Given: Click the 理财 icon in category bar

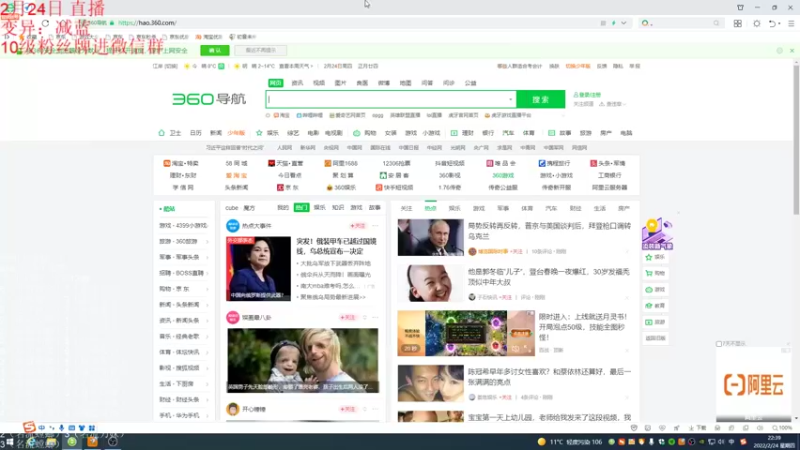Looking at the screenshot, I should tap(454, 133).
